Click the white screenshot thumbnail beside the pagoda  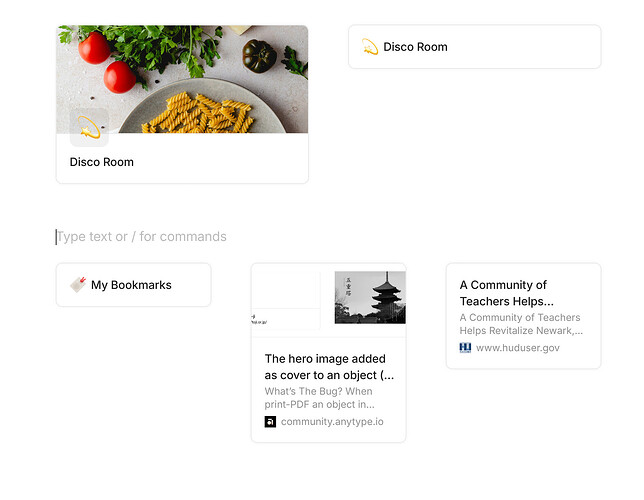coord(286,297)
